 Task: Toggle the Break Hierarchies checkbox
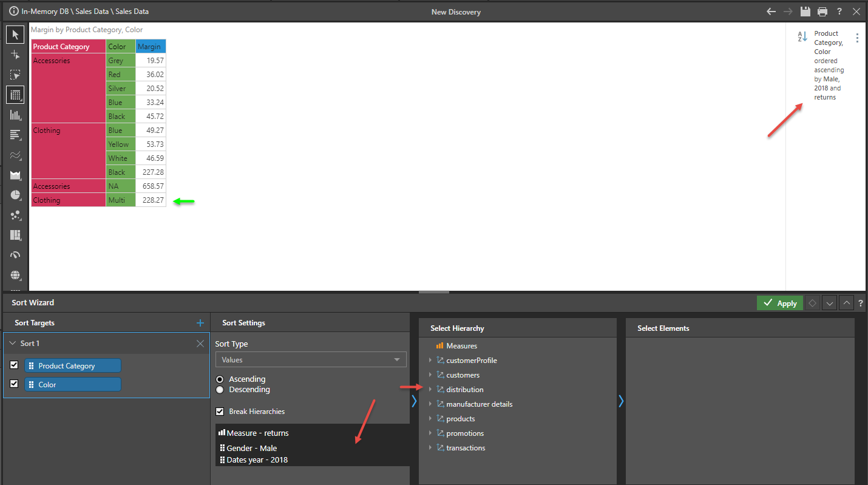[220, 412]
